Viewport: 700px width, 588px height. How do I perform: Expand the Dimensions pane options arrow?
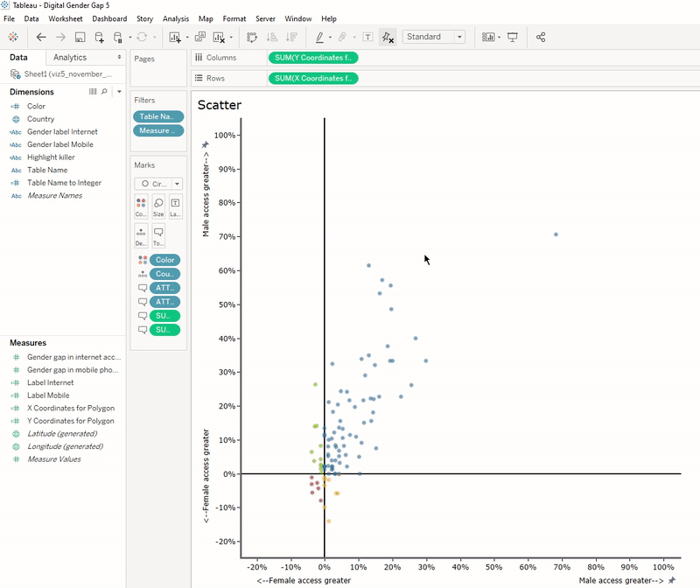119,92
